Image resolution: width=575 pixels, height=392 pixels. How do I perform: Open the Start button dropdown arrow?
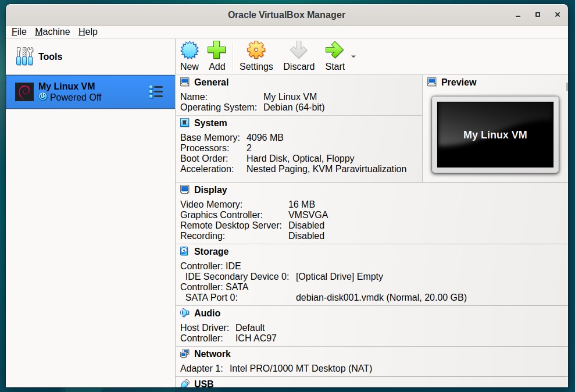(353, 56)
